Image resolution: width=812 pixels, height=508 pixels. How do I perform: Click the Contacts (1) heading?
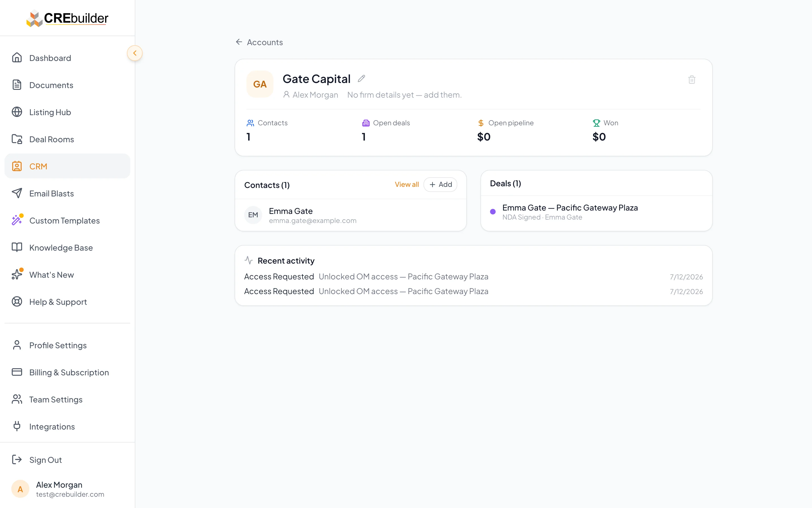click(x=267, y=185)
